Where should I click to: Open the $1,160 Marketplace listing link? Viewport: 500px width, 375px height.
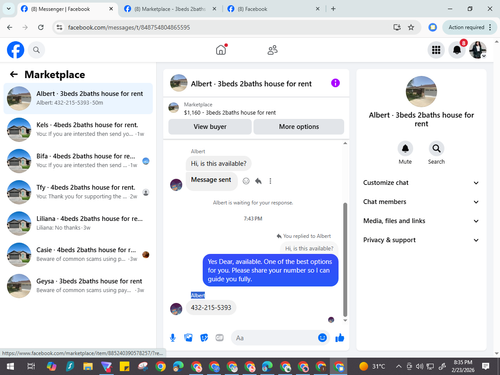229,112
